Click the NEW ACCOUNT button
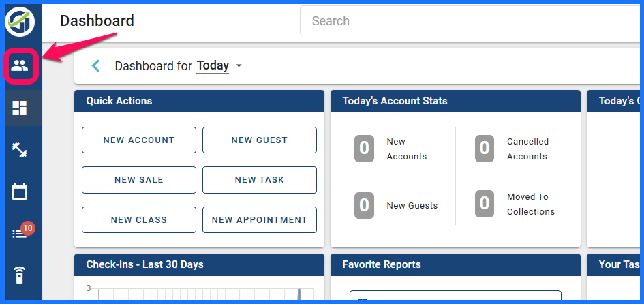The width and height of the screenshot is (644, 304). pyautogui.click(x=139, y=140)
